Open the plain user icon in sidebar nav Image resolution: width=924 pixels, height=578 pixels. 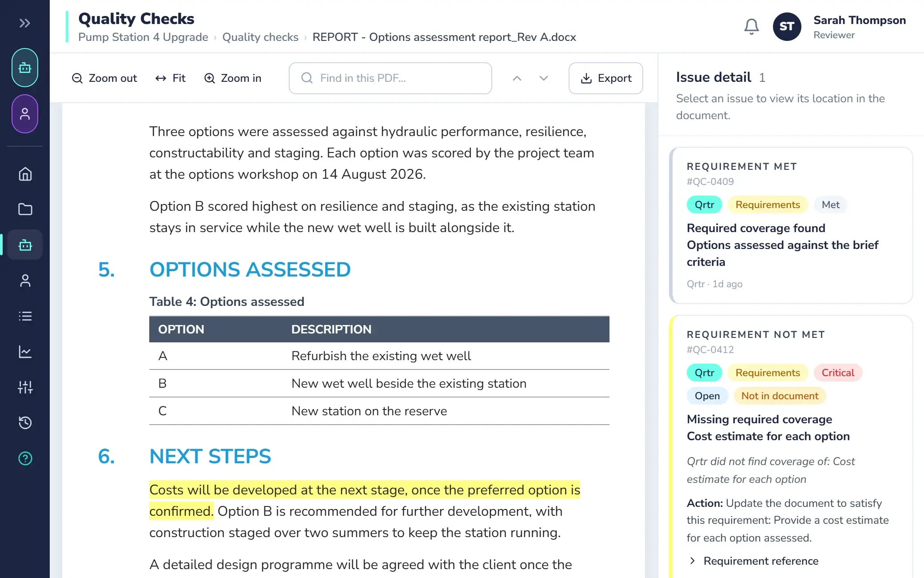25,281
